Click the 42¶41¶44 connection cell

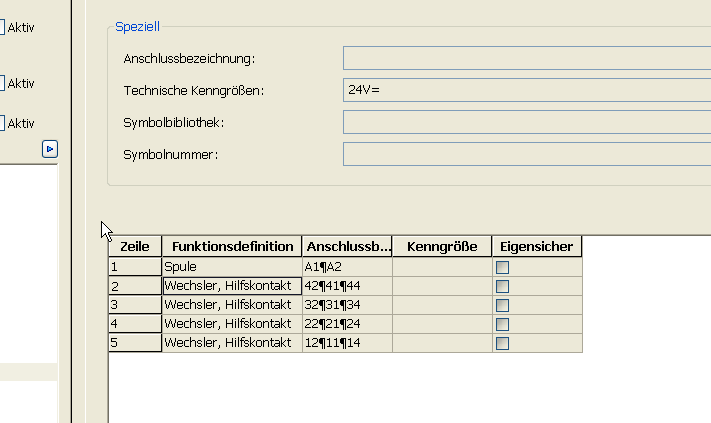click(347, 286)
